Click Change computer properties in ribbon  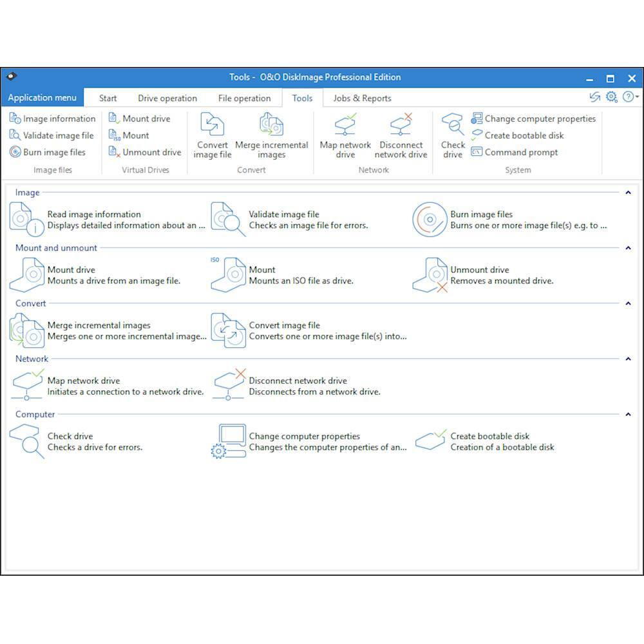[x=540, y=118]
